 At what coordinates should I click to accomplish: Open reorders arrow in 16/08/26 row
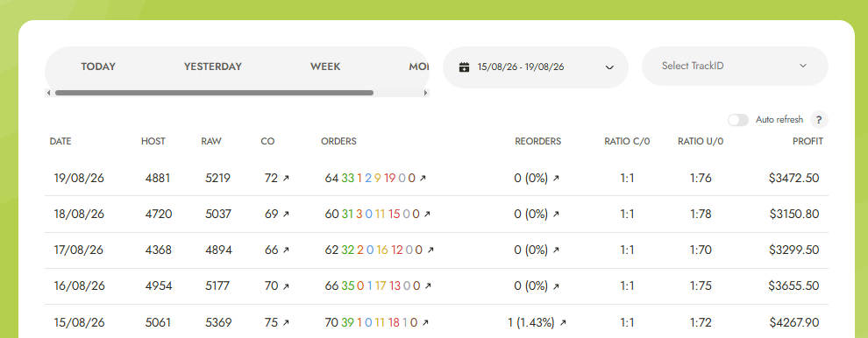(x=556, y=286)
